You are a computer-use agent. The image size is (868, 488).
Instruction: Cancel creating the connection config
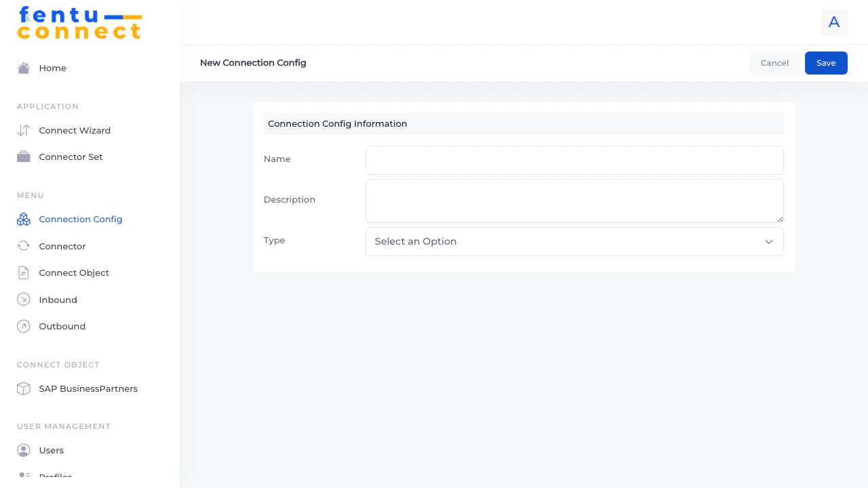click(774, 62)
